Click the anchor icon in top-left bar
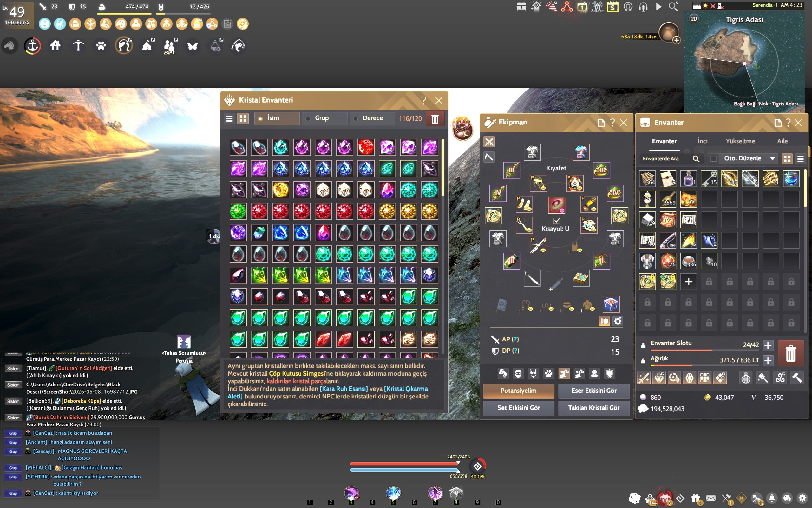 (x=33, y=46)
